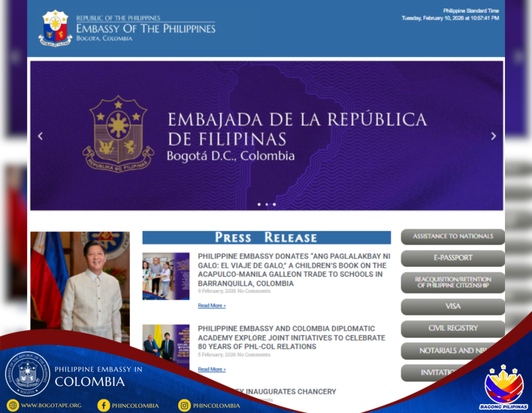Go to previous slide with left arrow

[x=41, y=136]
